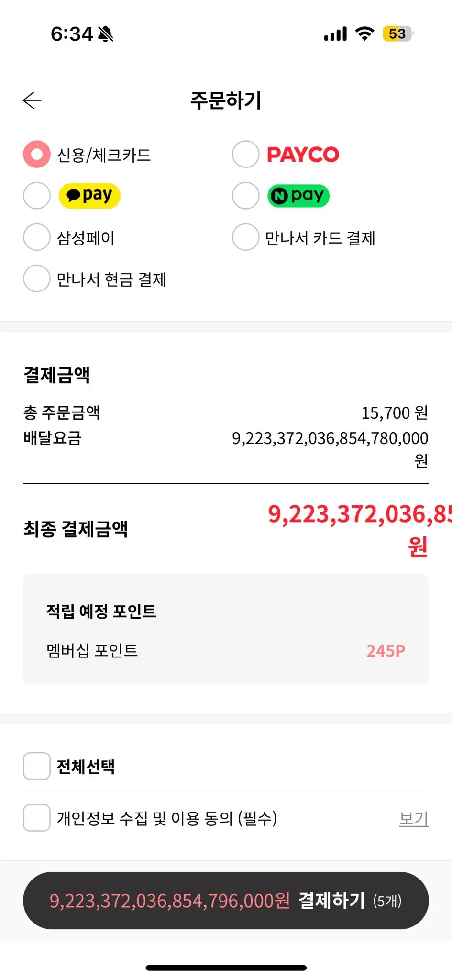Tap the back arrow icon
The width and height of the screenshot is (452, 980).
[32, 100]
